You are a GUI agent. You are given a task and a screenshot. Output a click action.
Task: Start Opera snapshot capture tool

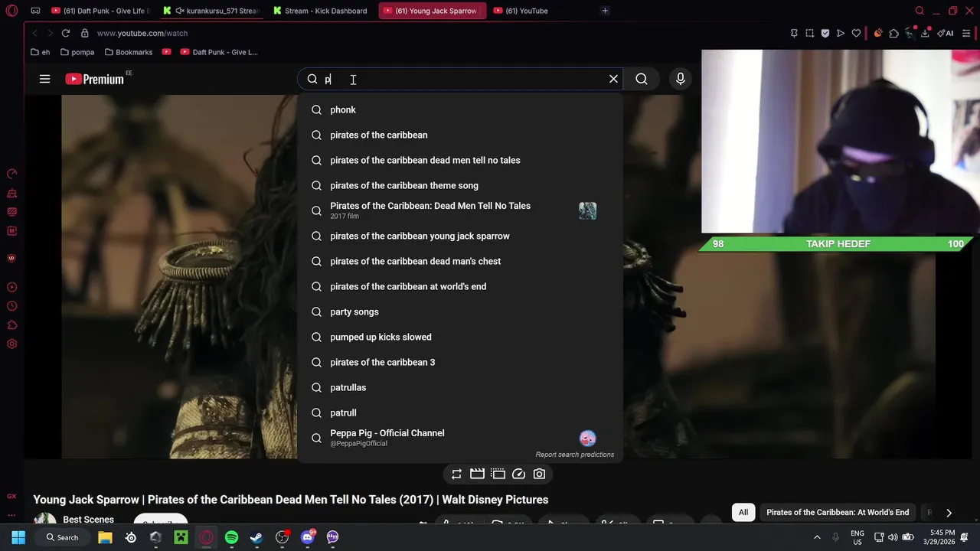809,33
